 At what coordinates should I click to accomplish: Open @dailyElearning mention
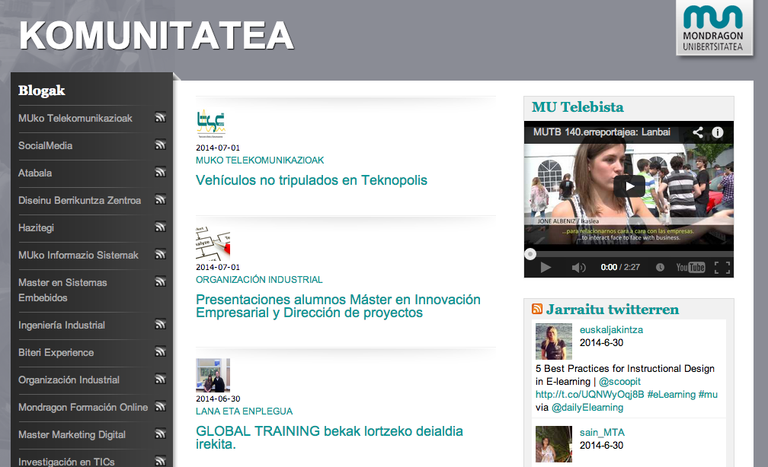click(x=587, y=408)
